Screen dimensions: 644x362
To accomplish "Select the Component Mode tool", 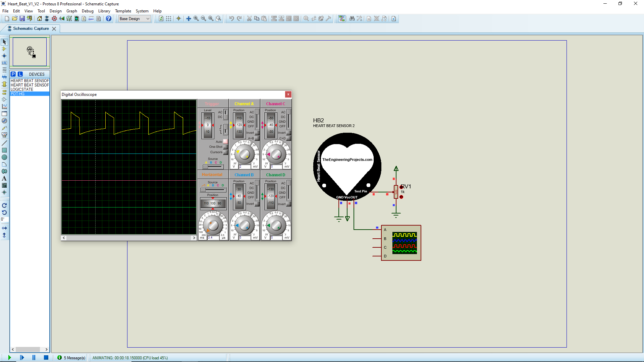I will click(4, 49).
